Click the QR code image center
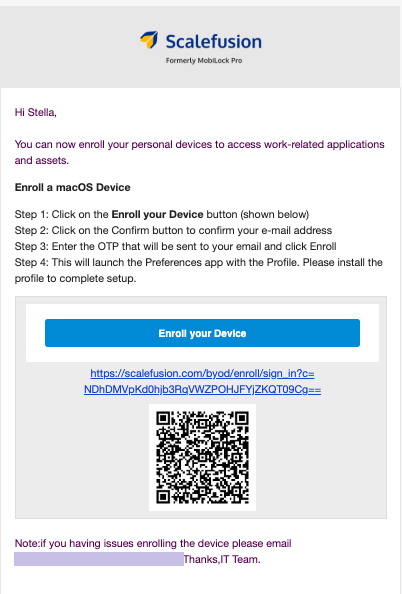Screen dimensions: 402x594 coord(202,457)
